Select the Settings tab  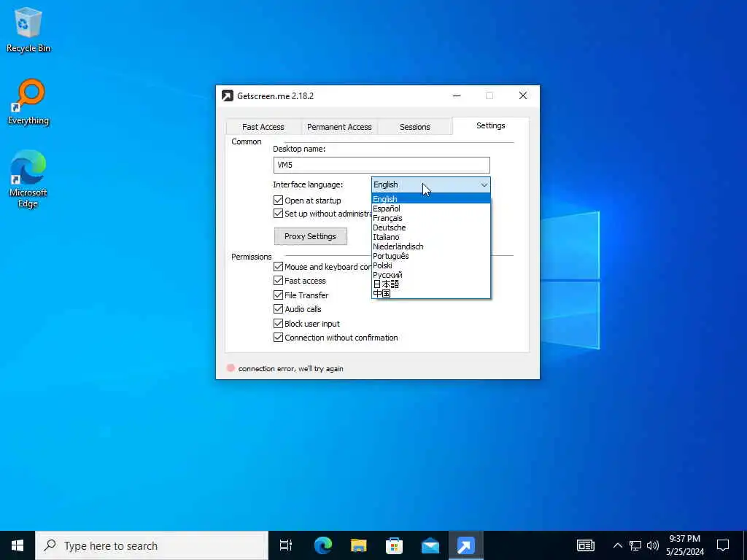tap(491, 125)
